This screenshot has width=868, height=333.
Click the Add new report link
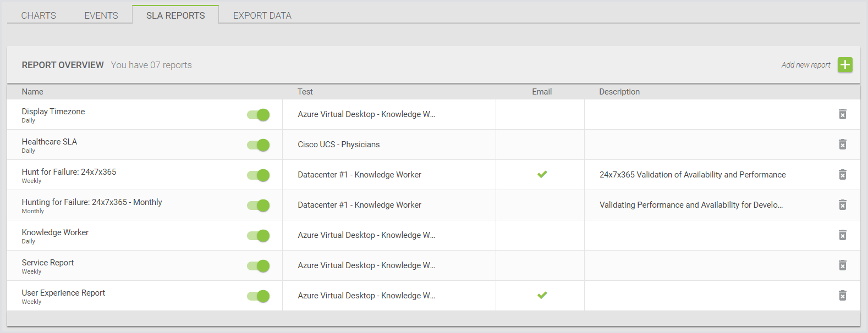point(805,65)
